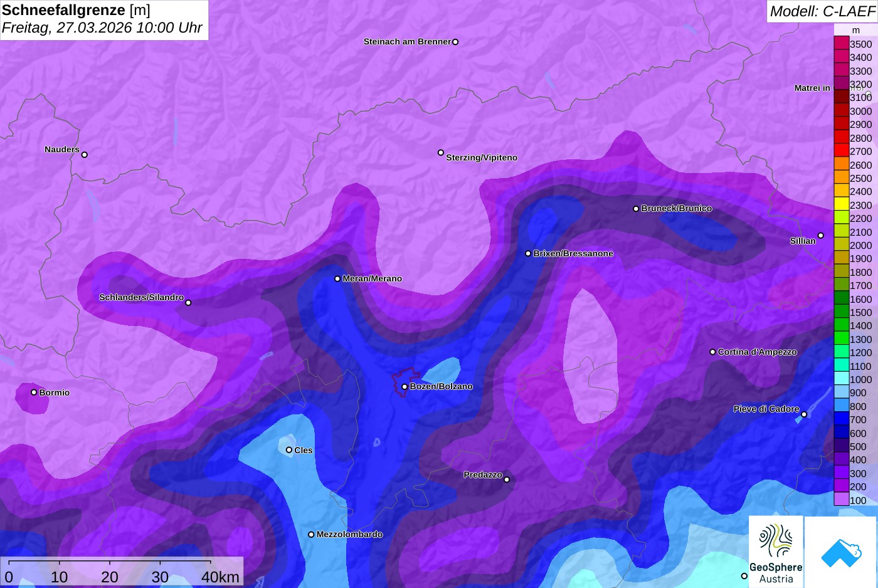Click the 40km scale bar label

tap(220, 577)
